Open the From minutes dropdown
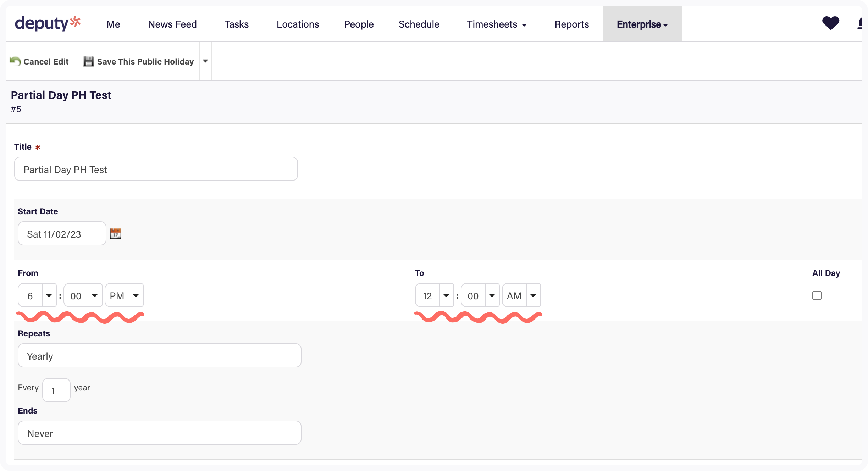868x471 pixels. click(95, 295)
